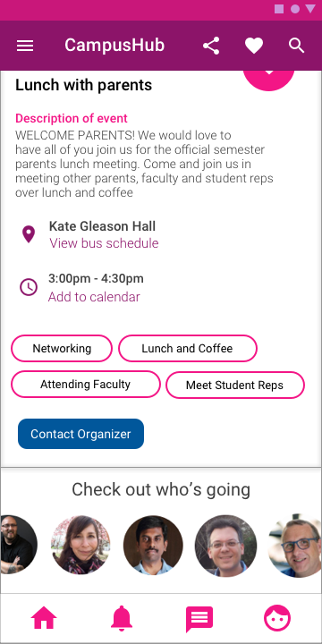Select the Networking tag chip
The image size is (322, 644).
pos(62,348)
